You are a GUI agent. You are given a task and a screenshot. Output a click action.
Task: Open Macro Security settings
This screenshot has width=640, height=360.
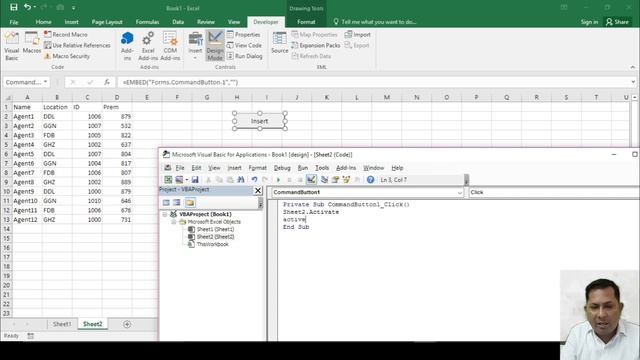pos(67,56)
